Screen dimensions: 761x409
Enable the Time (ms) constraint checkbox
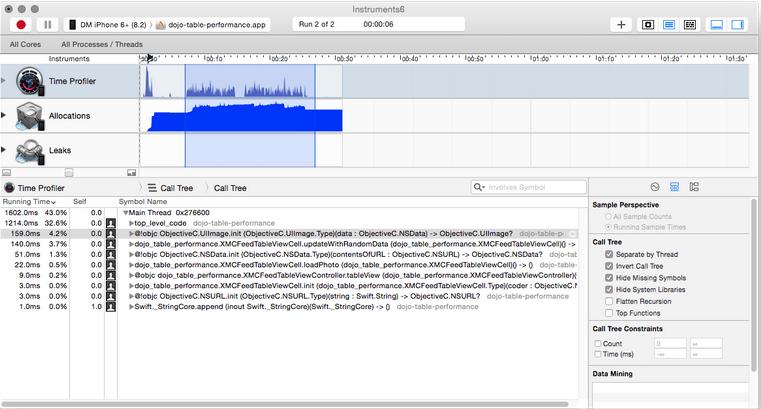(x=598, y=354)
